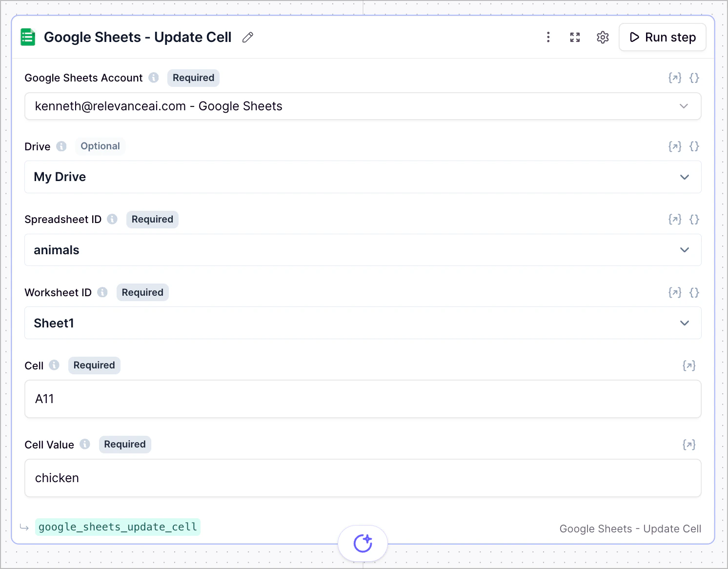728x569 pixels.
Task: Insert a variable into Spreadsheet ID field
Action: click(x=675, y=219)
